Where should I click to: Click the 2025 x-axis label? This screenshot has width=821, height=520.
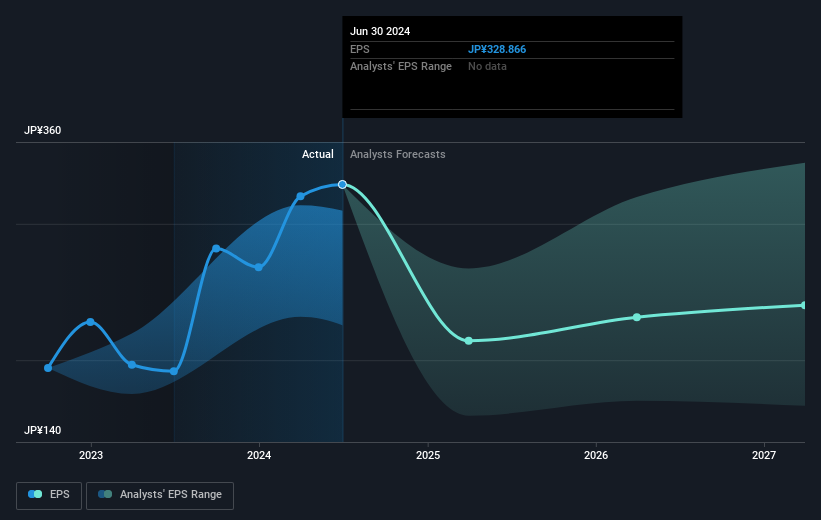pos(428,455)
